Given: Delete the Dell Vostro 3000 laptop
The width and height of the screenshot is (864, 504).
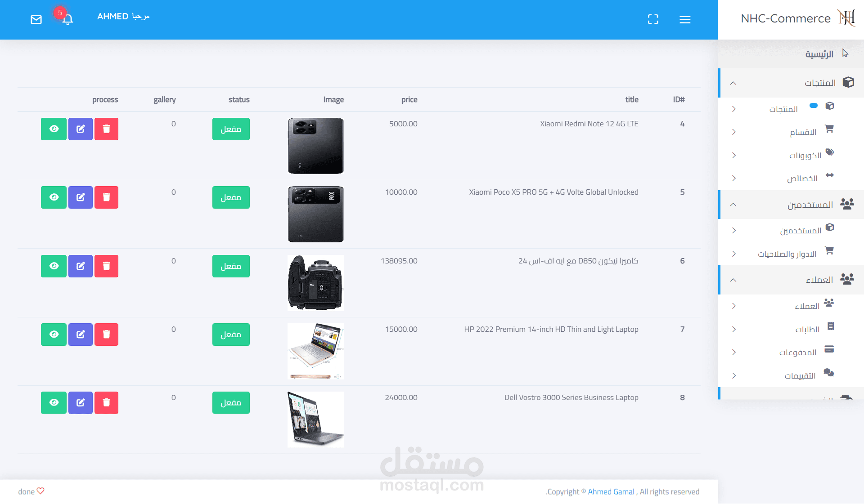Looking at the screenshot, I should pos(106,402).
